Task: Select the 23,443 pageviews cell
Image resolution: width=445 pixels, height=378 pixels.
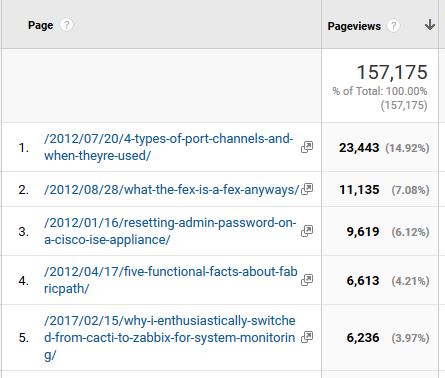Action: [x=380, y=147]
